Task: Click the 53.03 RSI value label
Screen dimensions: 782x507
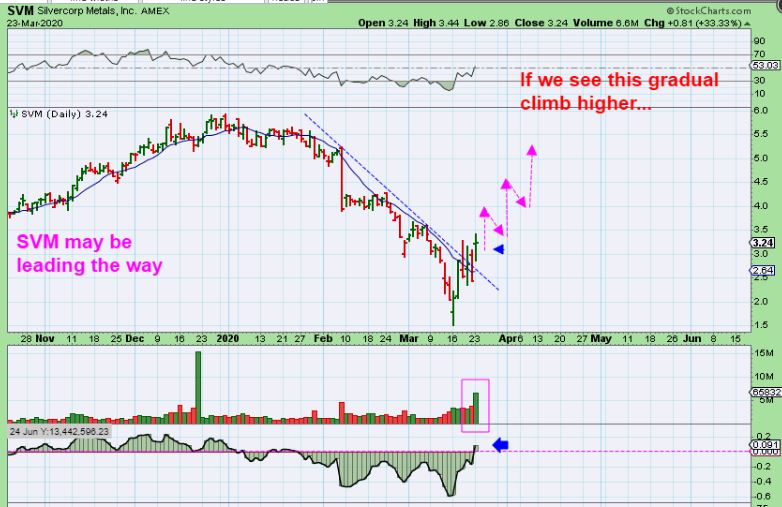Action: tap(765, 66)
